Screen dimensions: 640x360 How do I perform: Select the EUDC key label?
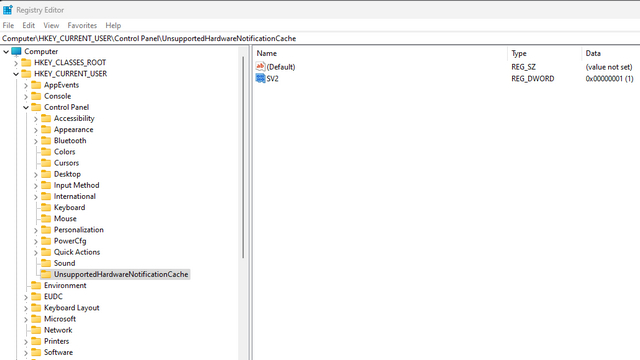point(53,296)
